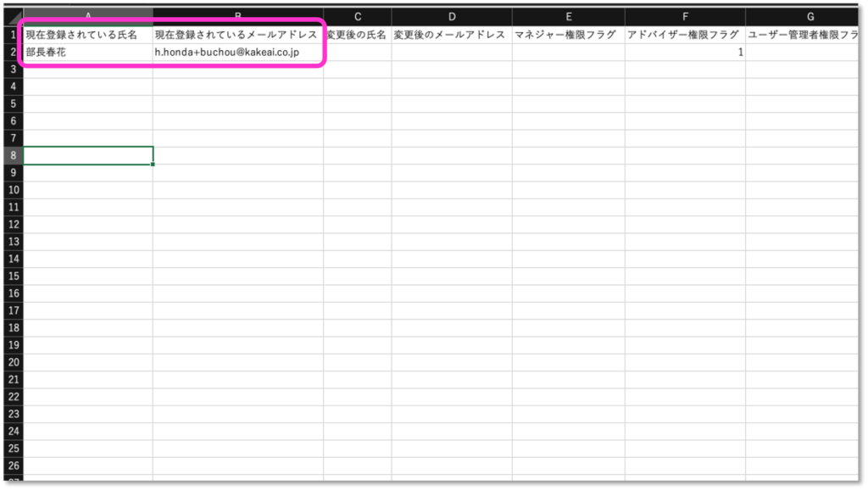Select row 19 header

pos(14,345)
